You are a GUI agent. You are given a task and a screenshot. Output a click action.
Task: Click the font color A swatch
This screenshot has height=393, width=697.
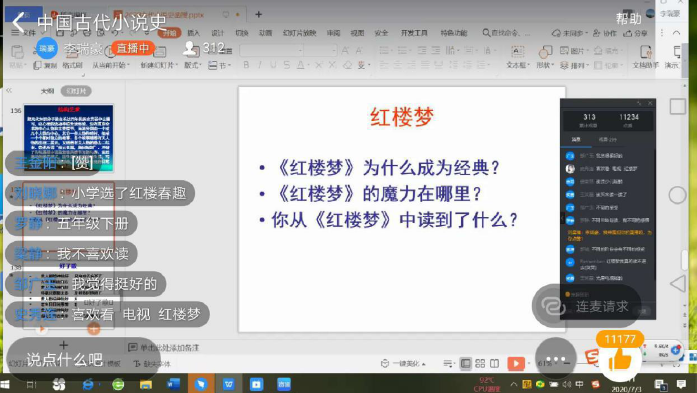300,65
